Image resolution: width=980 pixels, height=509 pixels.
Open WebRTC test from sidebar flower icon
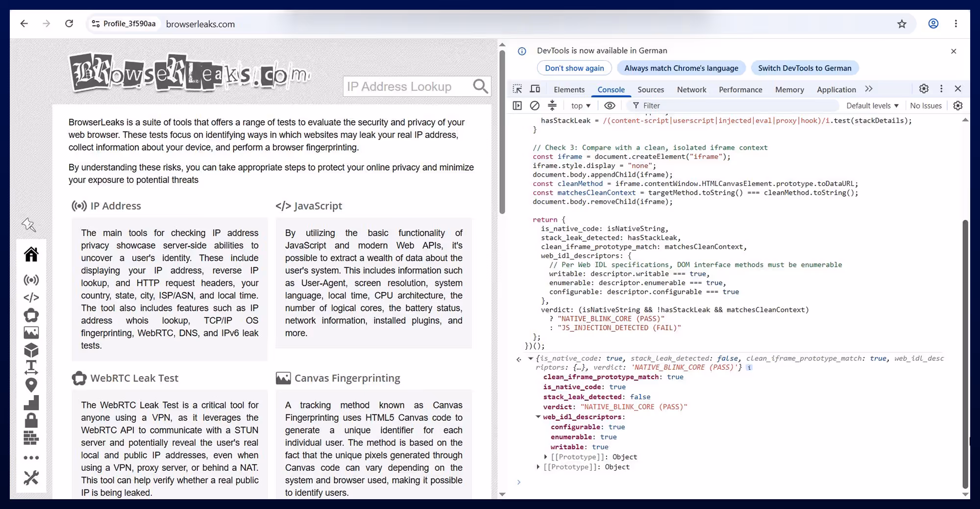(31, 315)
